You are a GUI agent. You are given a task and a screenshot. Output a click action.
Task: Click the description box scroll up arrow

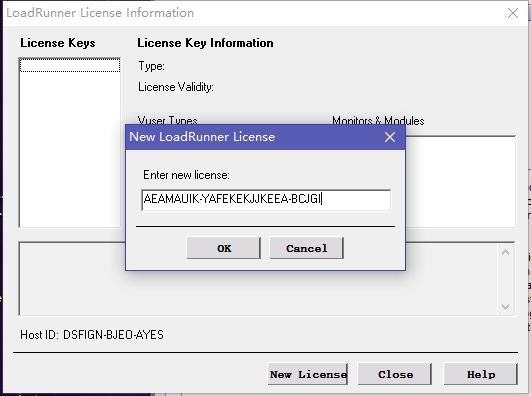[505, 252]
